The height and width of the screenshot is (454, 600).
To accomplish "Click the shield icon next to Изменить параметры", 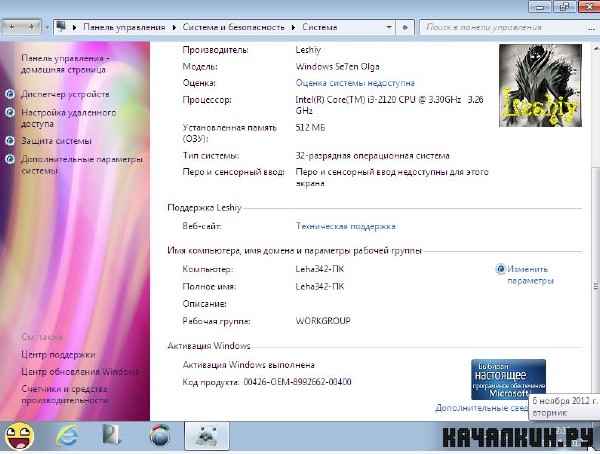I will pos(501,269).
